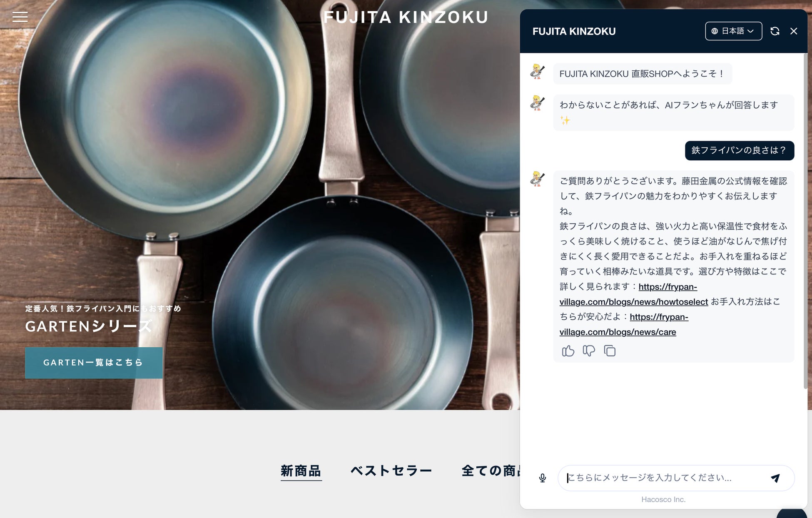The width and height of the screenshot is (812, 518).
Task: Open the hamburger navigation menu
Action: click(20, 17)
